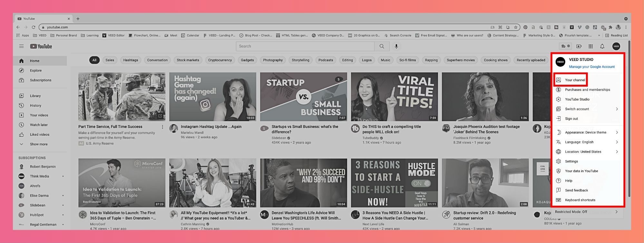Select the Cooking shows filter chip
This screenshot has height=243, width=644.
495,60
